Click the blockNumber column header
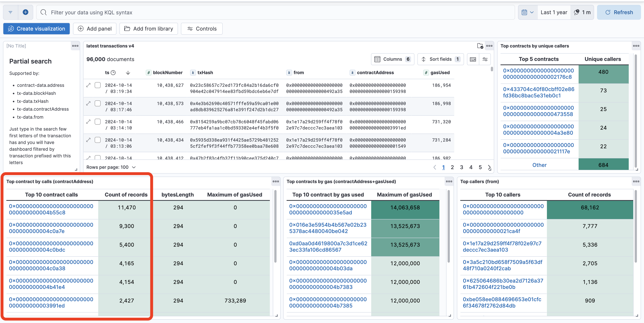The width and height of the screenshot is (644, 323). [165, 73]
